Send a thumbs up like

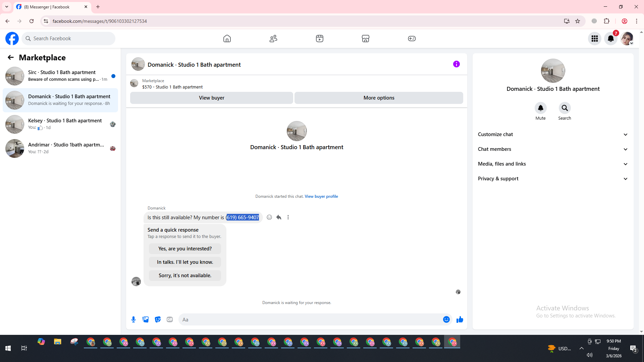(460, 319)
